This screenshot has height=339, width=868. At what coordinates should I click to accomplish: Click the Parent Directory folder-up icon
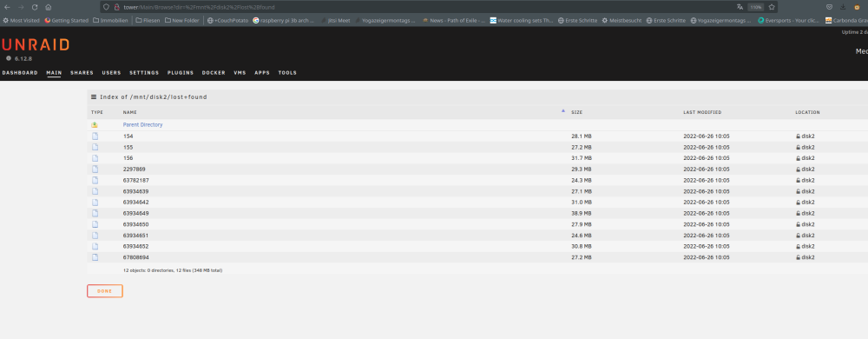[95, 125]
